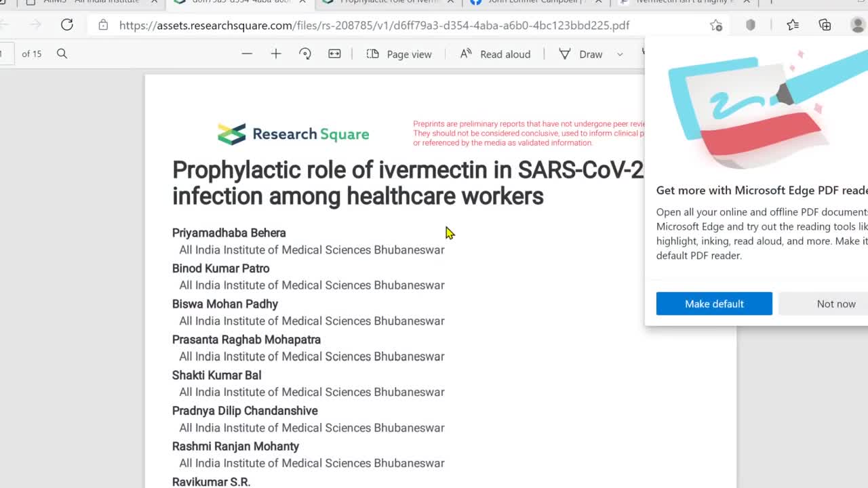Select the Draw tool
868x488 pixels.
click(x=580, y=54)
